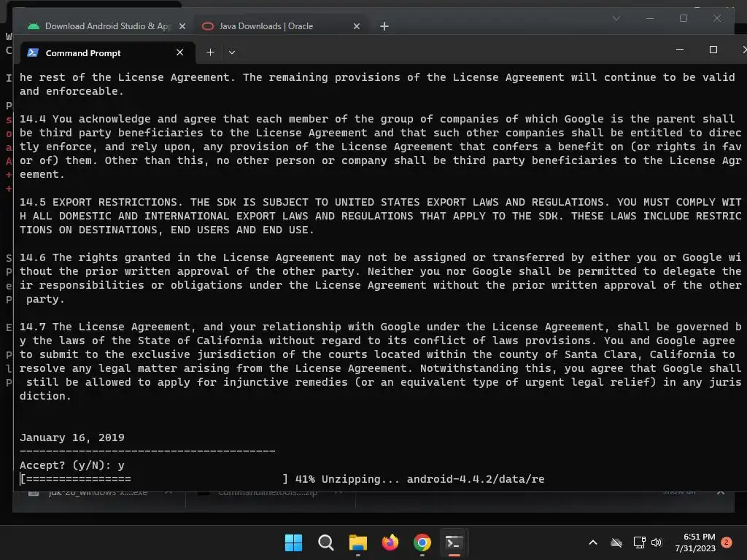Open a new Chrome browser tab

(384, 26)
